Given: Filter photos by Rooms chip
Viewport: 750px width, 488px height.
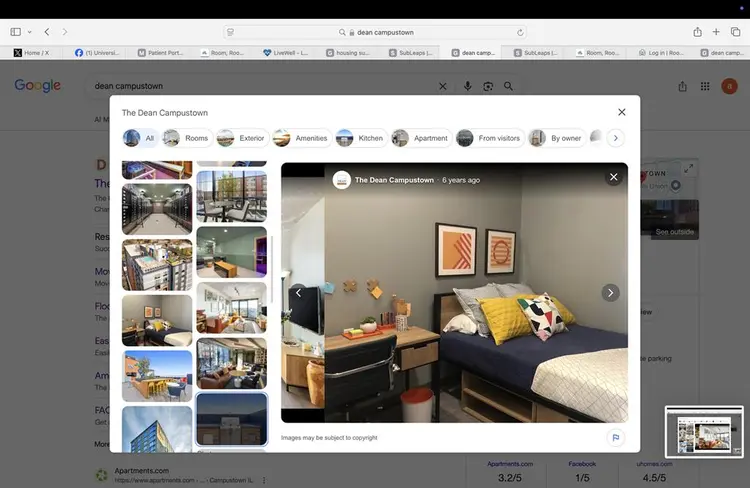Looking at the screenshot, I should (x=187, y=138).
